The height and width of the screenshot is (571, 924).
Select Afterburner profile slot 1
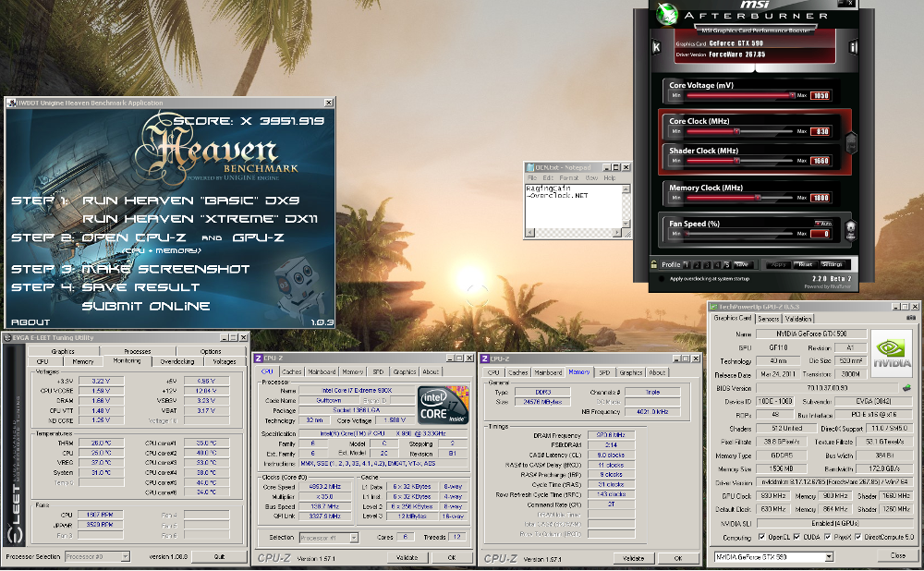687,264
